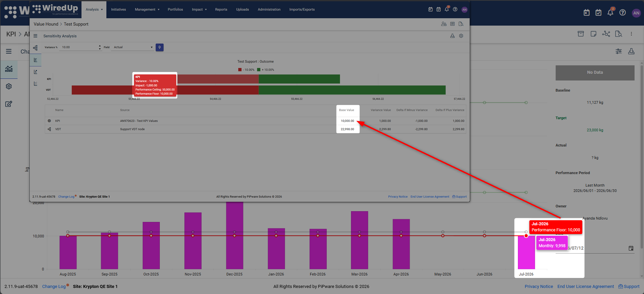Image resolution: width=644 pixels, height=294 pixels.
Task: Open End User License Agreement in the front window footer
Action: (430, 197)
